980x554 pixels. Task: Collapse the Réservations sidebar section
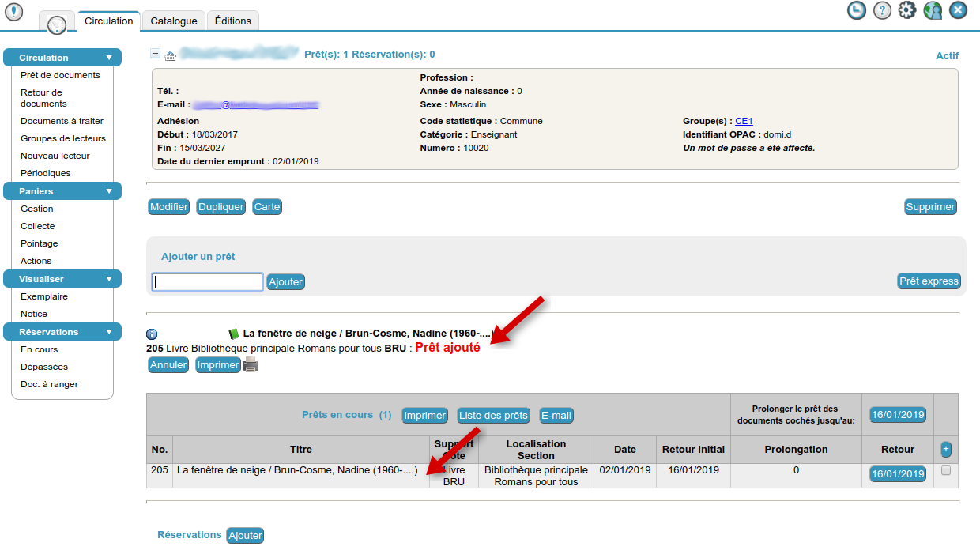click(x=109, y=332)
